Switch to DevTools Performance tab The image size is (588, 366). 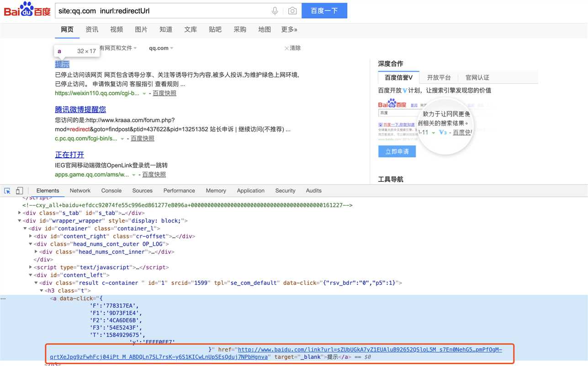[179, 191]
